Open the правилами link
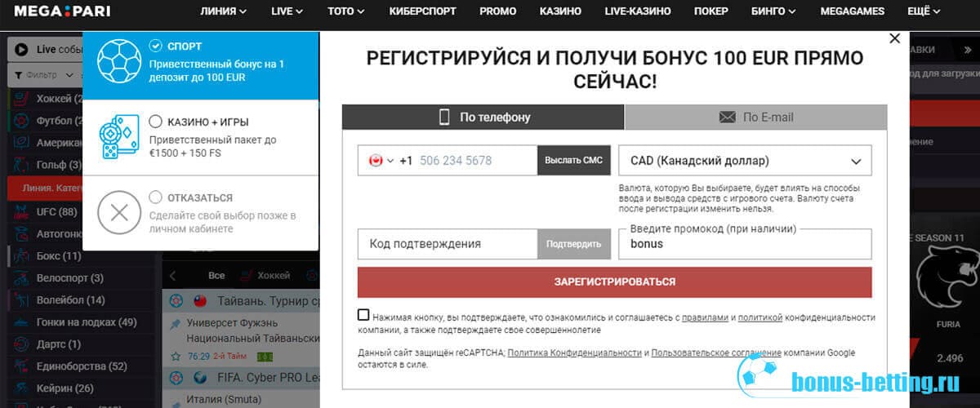The width and height of the screenshot is (980, 408). pos(705,317)
